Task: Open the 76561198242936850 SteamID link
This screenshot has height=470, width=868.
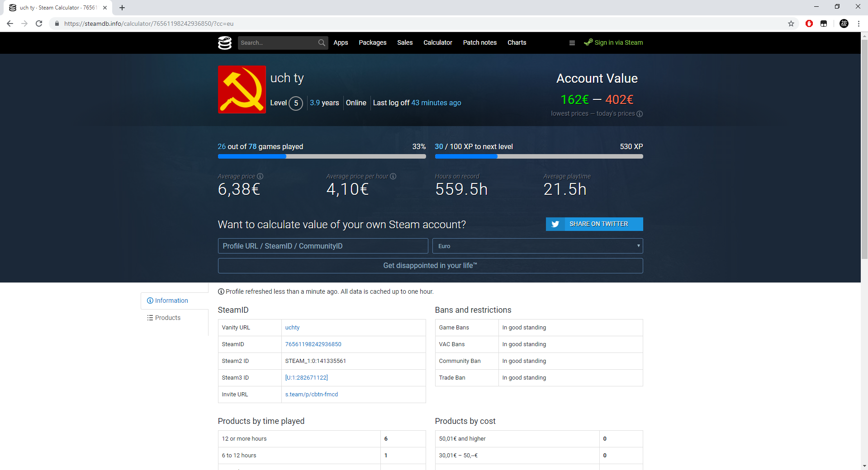Action: point(313,344)
